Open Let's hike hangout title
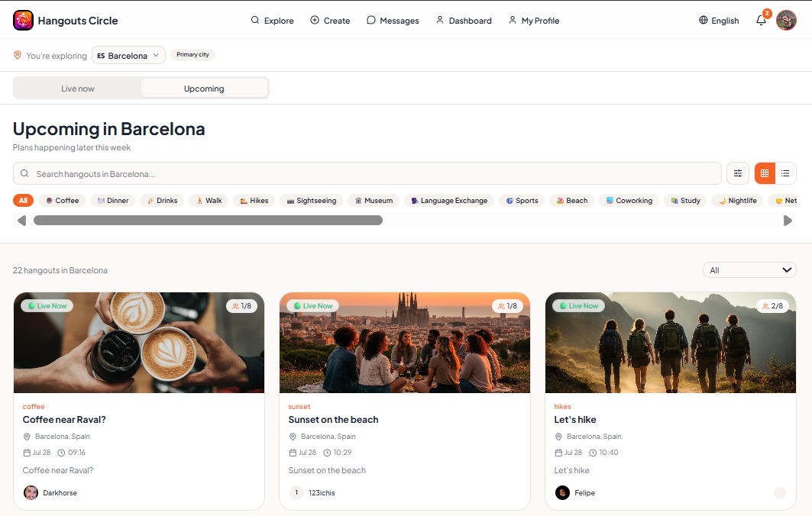 pyautogui.click(x=575, y=420)
